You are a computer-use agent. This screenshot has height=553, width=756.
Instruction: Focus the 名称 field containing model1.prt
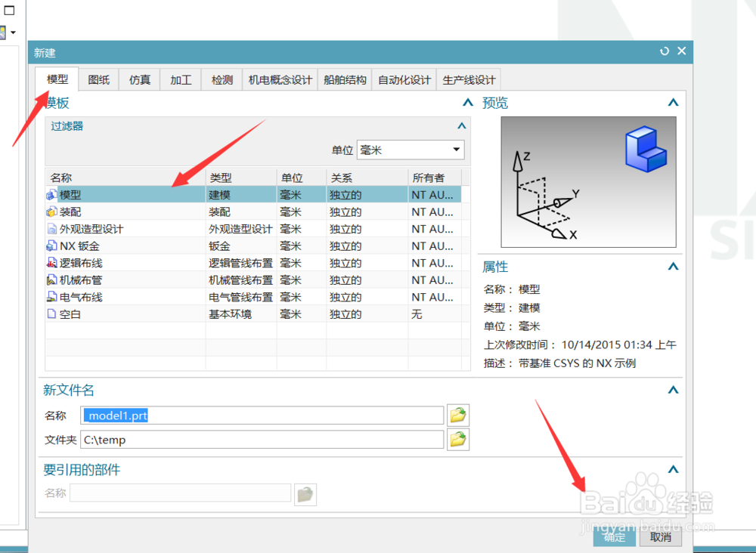[262, 416]
